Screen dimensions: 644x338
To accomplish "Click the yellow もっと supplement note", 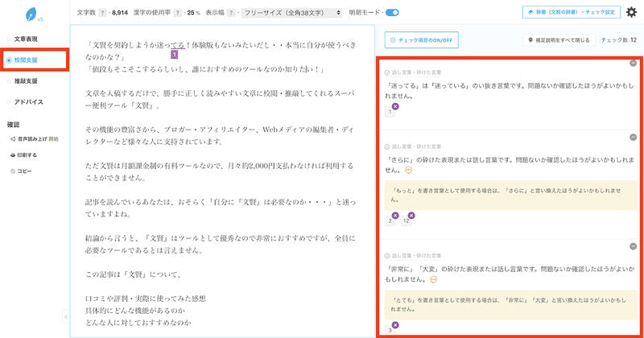I will 510,195.
